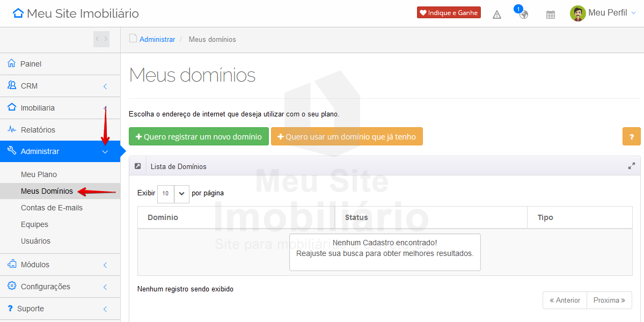The width and height of the screenshot is (644, 322).
Task: Click Quero registrar um novo domínio
Action: (199, 136)
